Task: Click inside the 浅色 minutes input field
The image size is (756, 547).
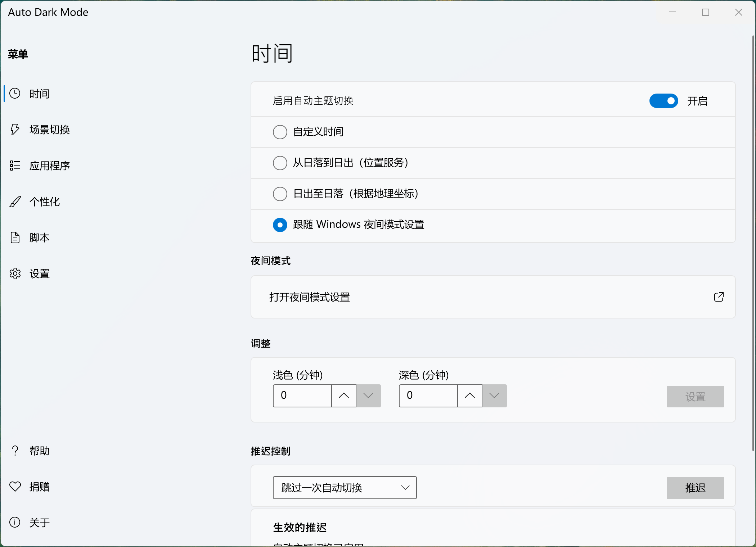Action: click(302, 396)
